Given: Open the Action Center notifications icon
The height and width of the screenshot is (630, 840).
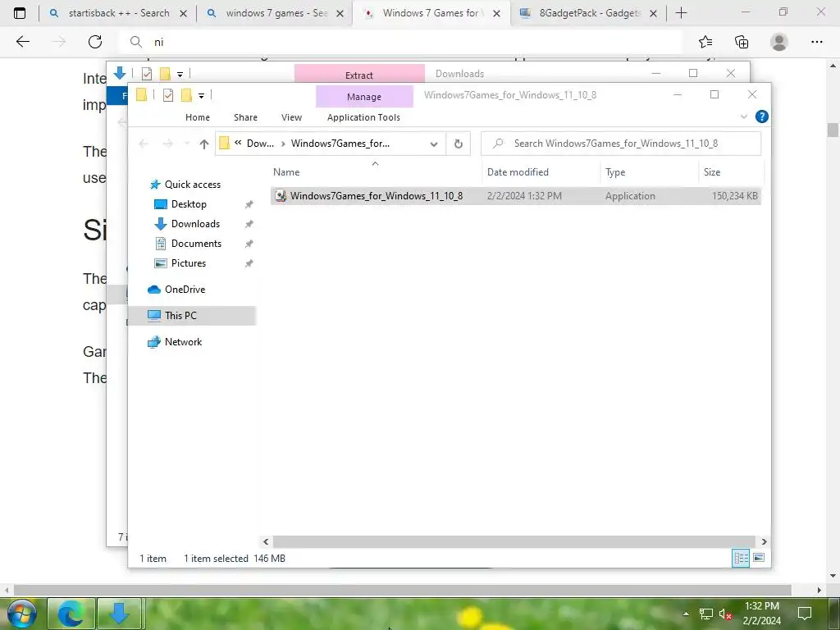Looking at the screenshot, I should point(805,614).
